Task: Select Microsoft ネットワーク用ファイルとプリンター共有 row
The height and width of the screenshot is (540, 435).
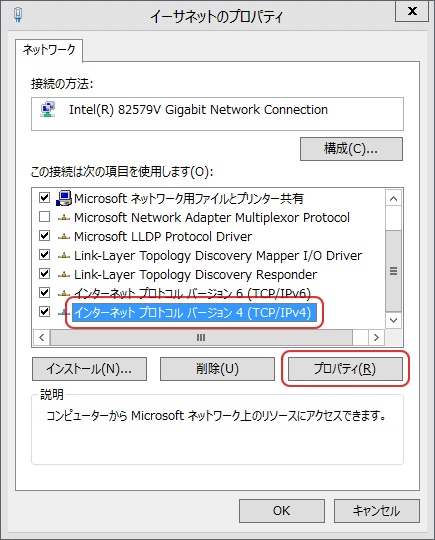Action: point(189,198)
